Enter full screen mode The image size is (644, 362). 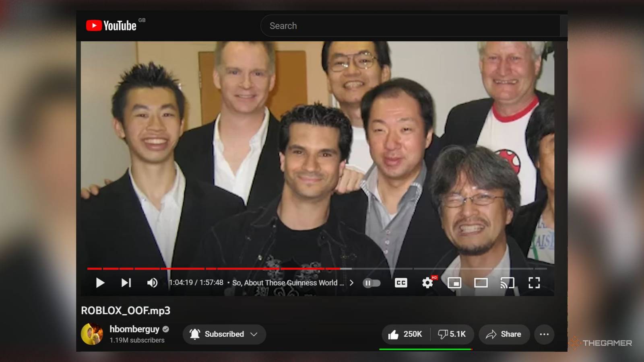pos(534,283)
